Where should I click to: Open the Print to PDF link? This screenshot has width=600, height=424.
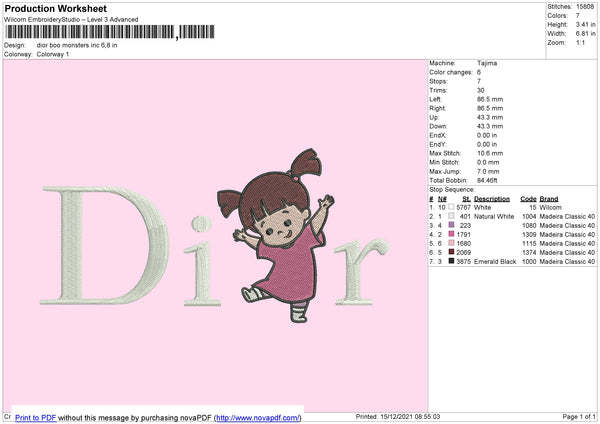click(x=36, y=417)
